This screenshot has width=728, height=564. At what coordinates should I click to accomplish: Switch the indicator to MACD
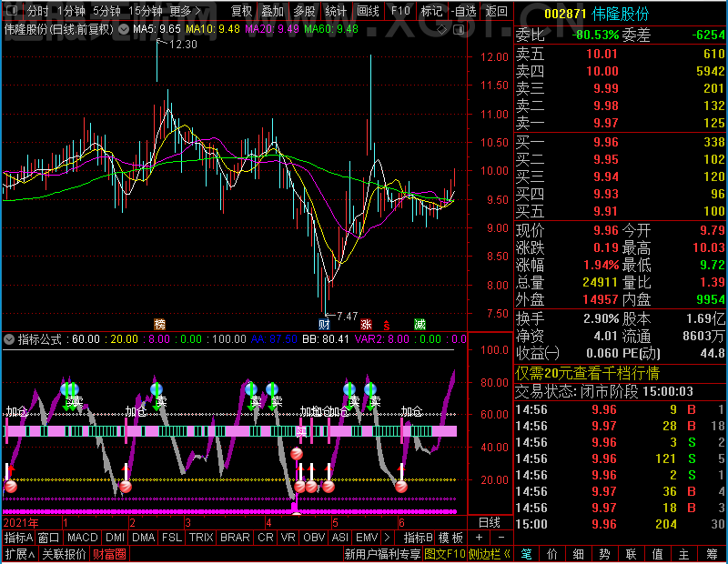(x=82, y=538)
